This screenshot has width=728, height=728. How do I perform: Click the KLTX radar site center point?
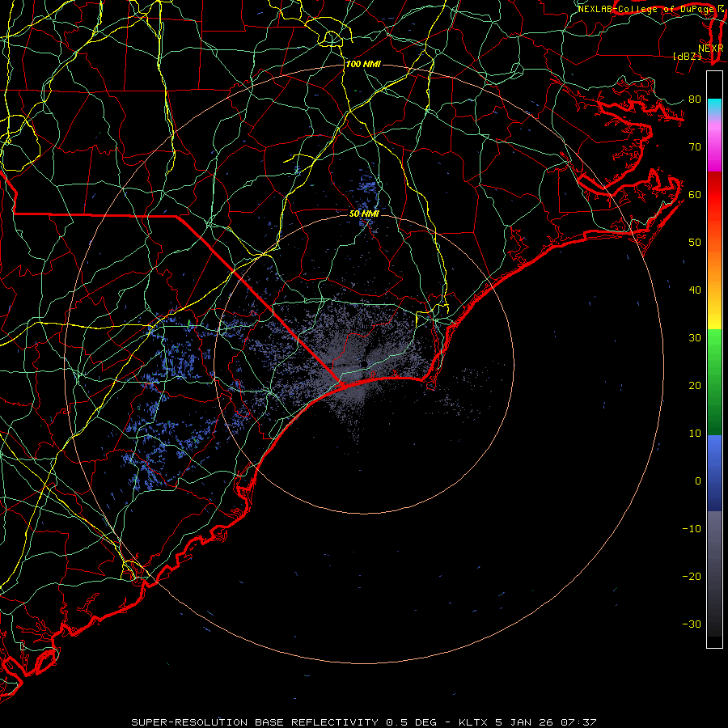coord(365,363)
